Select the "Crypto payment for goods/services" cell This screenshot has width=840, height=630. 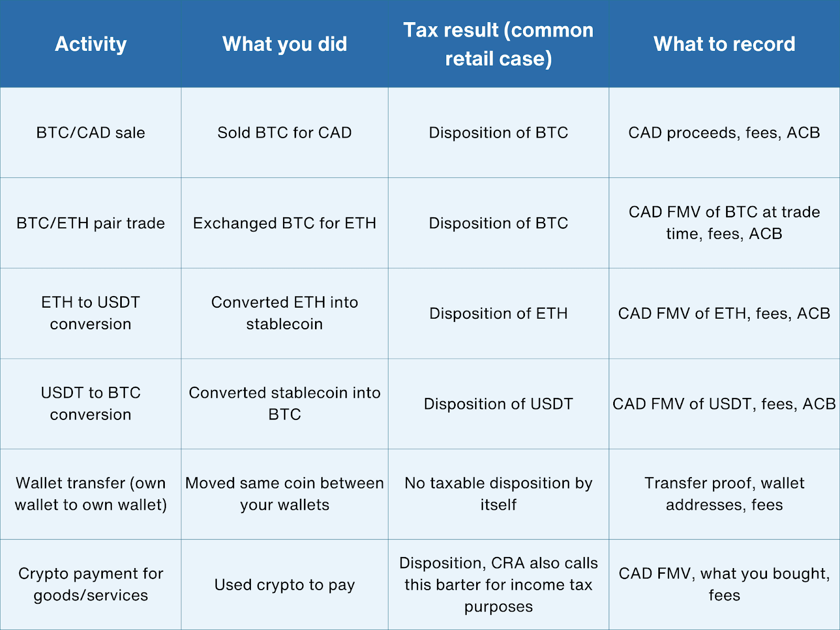[x=91, y=584]
